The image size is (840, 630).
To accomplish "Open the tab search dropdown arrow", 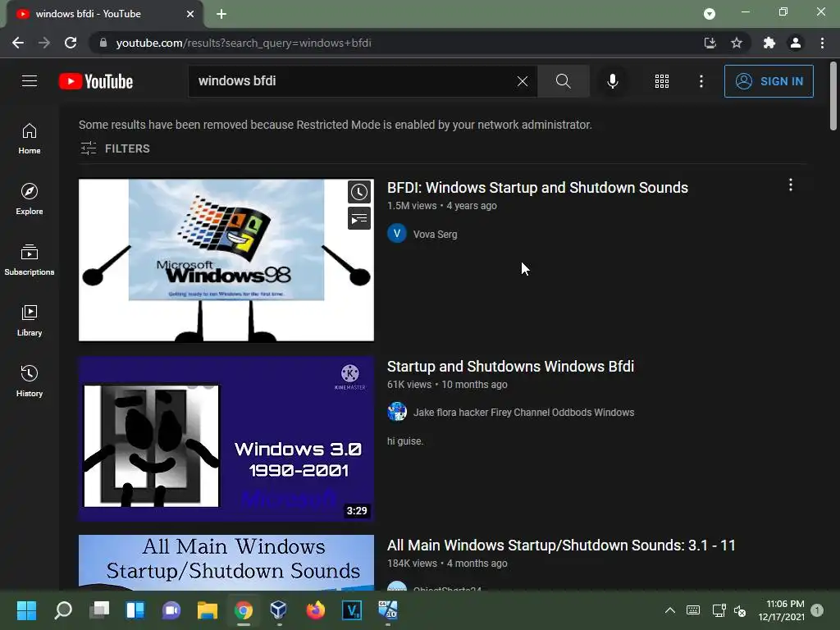I will point(710,14).
